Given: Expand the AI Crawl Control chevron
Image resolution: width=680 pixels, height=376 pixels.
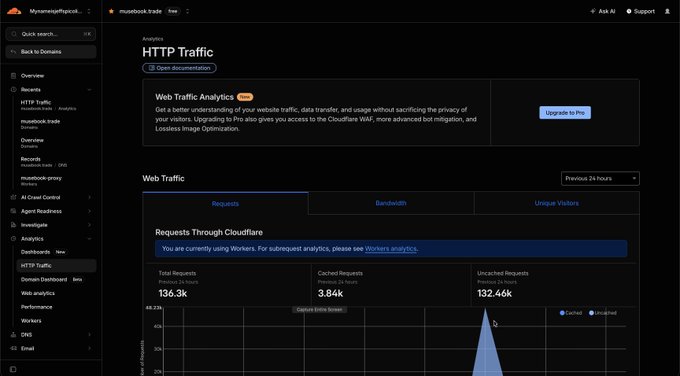Looking at the screenshot, I should point(89,197).
